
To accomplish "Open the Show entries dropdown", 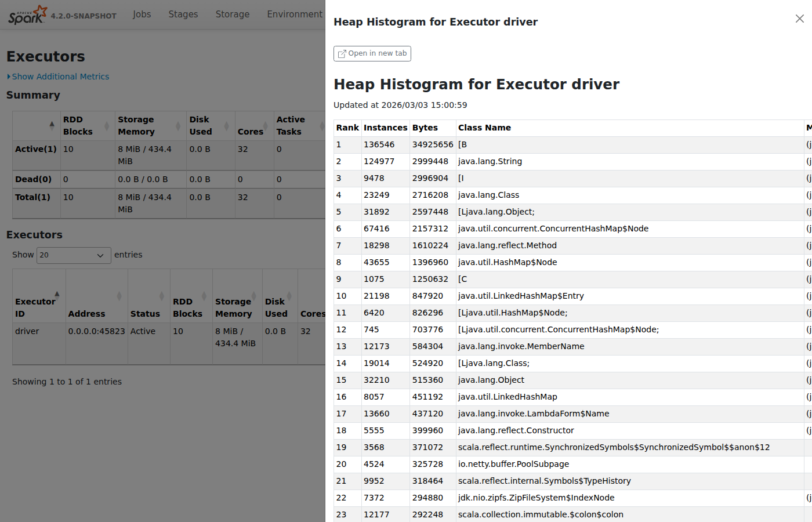I will pyautogui.click(x=74, y=255).
